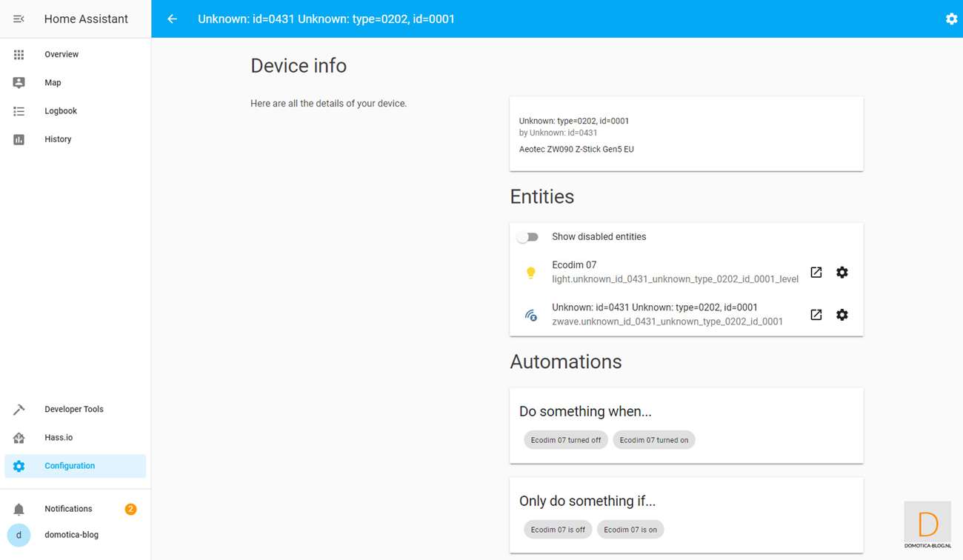Open Developer Tools from sidebar

pos(73,409)
